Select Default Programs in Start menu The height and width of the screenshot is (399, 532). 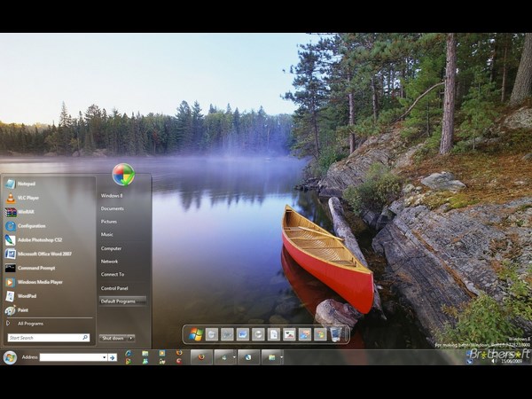tap(117, 301)
